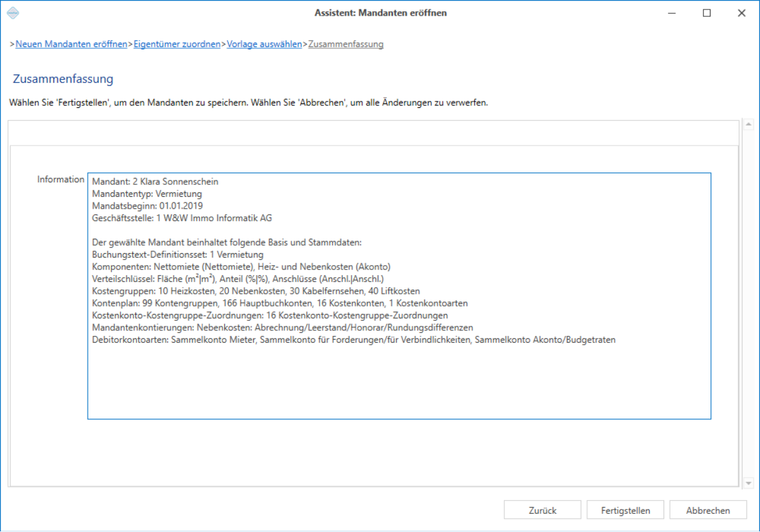Click the 'Buchungstext-Definitionsset: 1 Vermietung' line
The width and height of the screenshot is (760, 532).
pos(178,255)
